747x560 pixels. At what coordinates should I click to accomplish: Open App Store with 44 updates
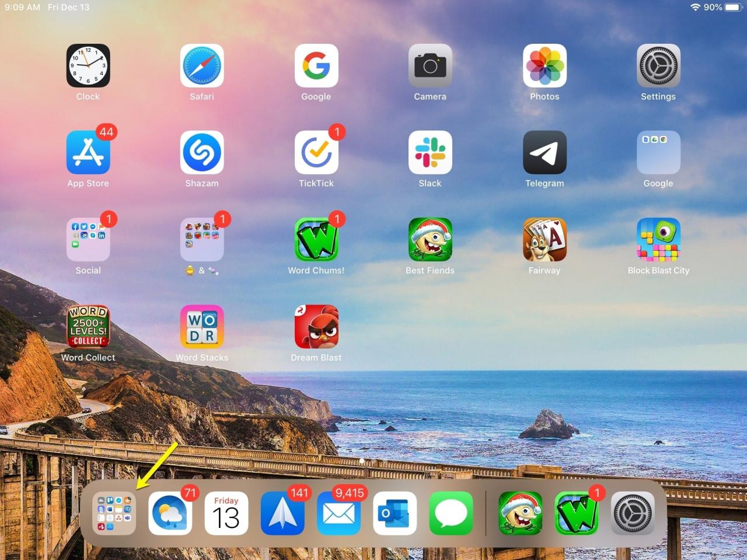click(x=88, y=153)
